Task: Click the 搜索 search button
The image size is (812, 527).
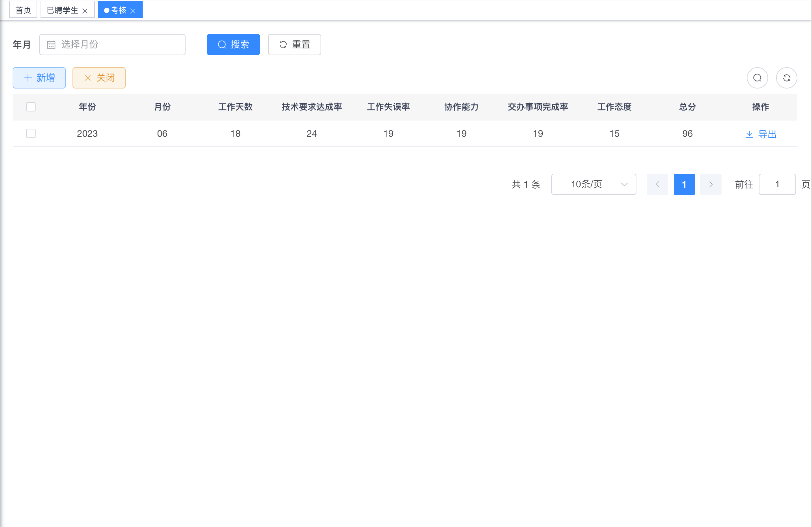Action: coord(233,44)
